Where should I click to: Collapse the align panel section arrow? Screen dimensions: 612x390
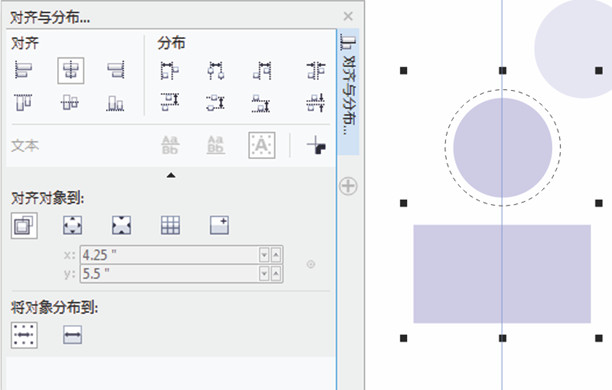click(x=171, y=176)
